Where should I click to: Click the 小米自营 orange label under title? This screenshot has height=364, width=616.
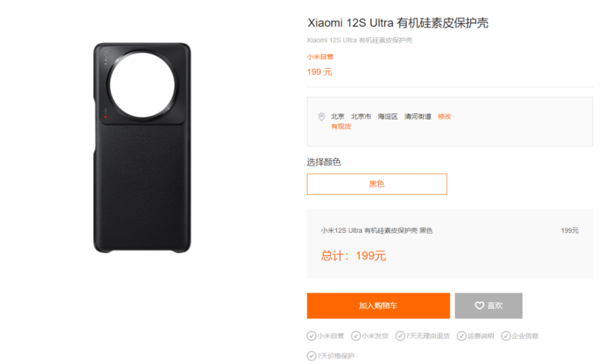320,57
